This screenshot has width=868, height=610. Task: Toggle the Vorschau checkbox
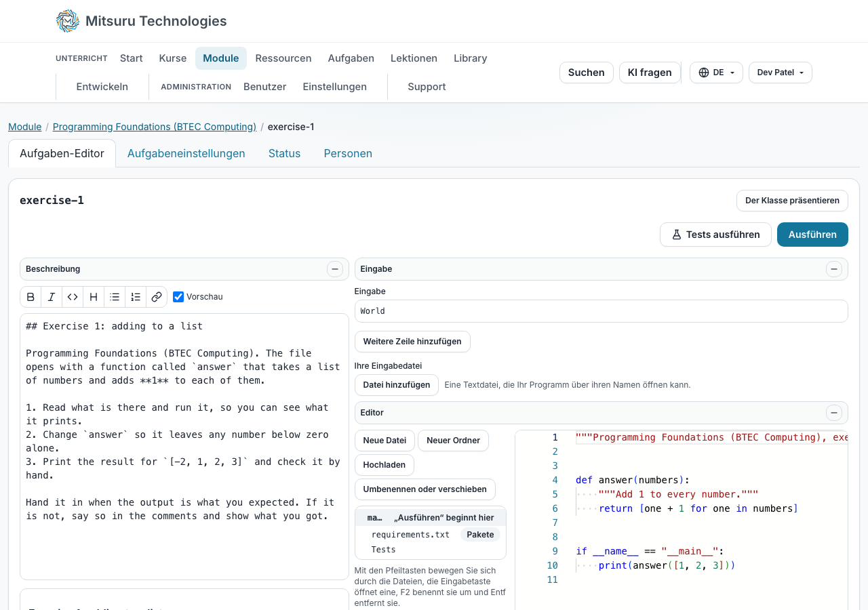tap(178, 297)
